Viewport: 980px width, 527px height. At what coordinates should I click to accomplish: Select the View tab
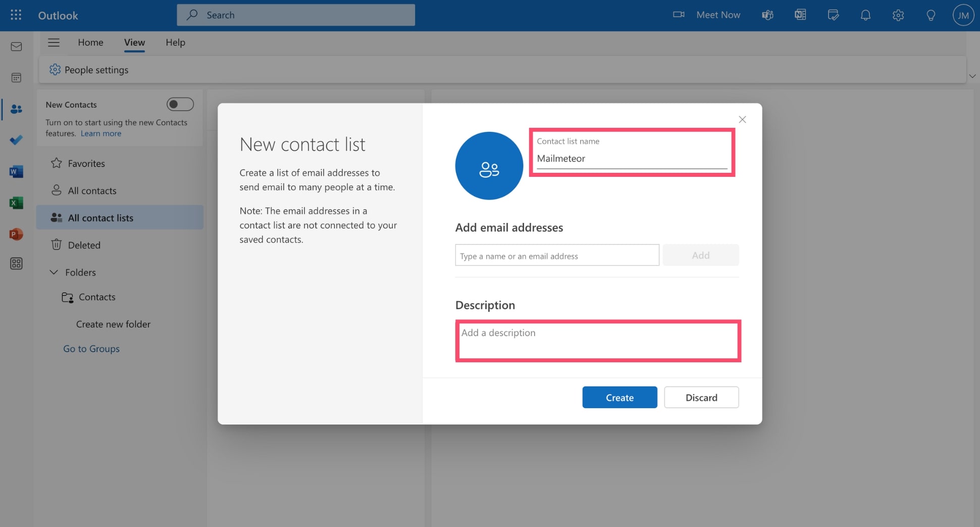coord(134,42)
